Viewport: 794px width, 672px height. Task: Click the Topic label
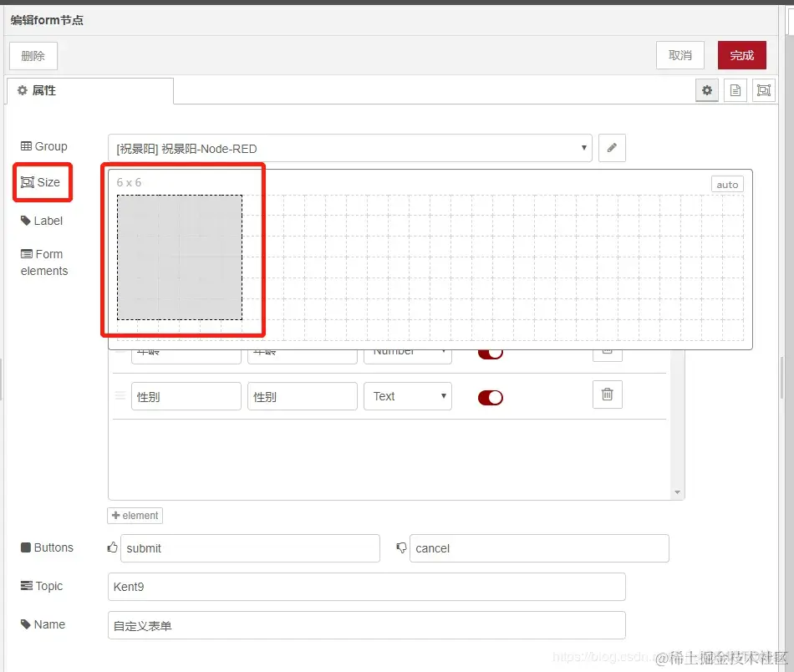pyautogui.click(x=42, y=586)
